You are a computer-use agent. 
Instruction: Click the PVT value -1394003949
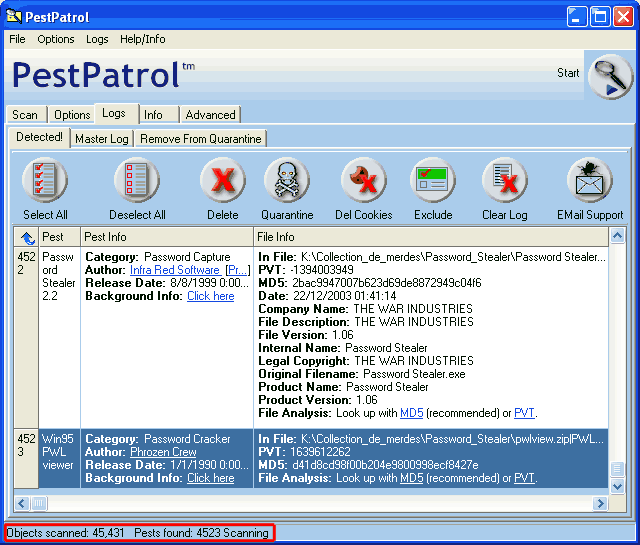click(x=322, y=270)
